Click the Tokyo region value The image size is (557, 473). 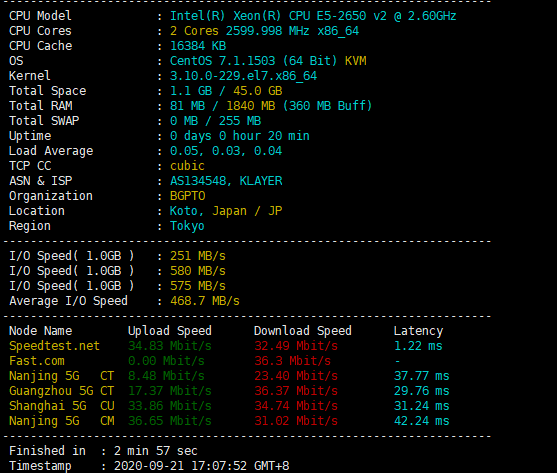[x=187, y=226]
